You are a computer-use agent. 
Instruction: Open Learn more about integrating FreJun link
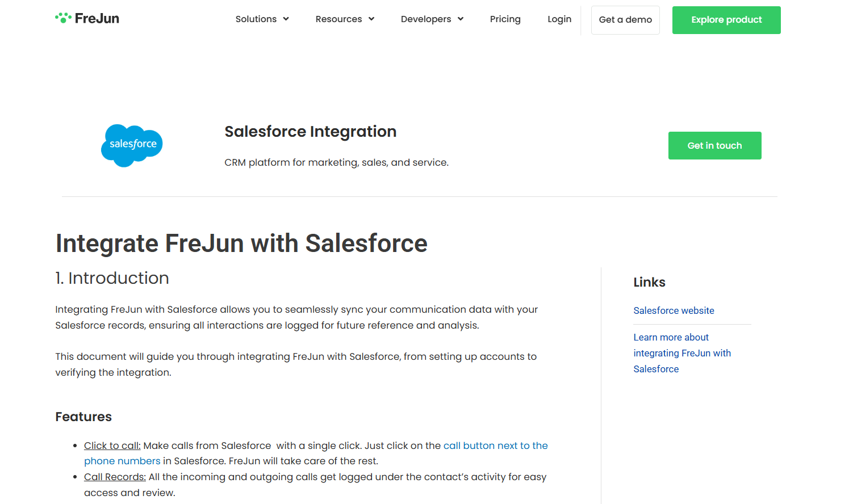click(x=682, y=353)
